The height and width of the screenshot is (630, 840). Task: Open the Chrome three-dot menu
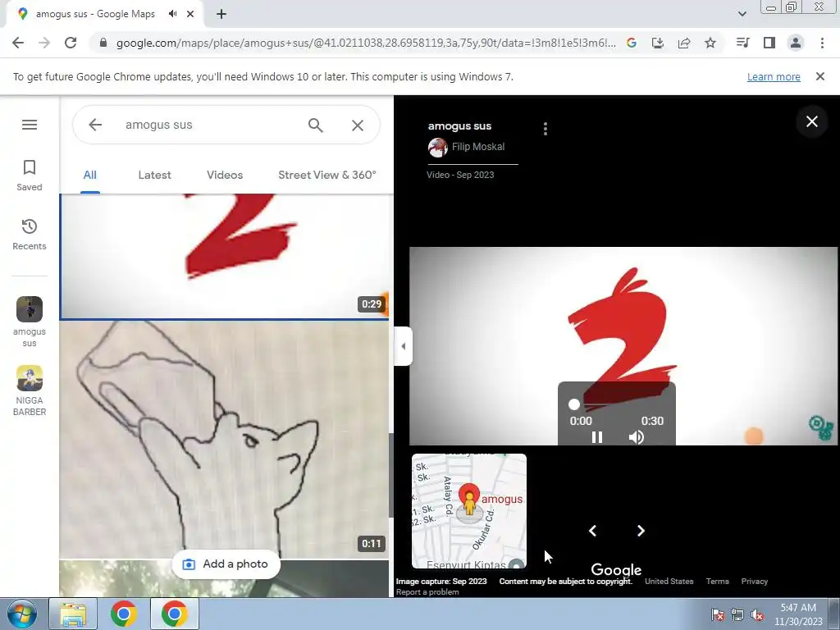(x=822, y=43)
